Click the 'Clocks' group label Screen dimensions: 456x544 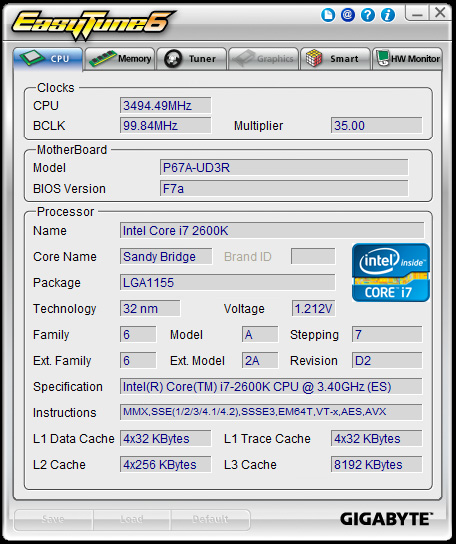click(56, 87)
